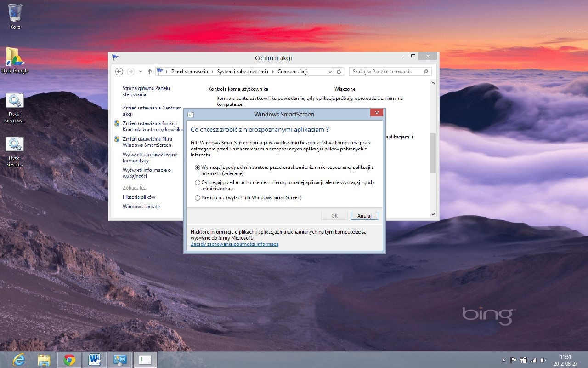588x368 pixels.
Task: Open the "Zasady zachowania poufności informacji" link
Action: pyautogui.click(x=234, y=244)
